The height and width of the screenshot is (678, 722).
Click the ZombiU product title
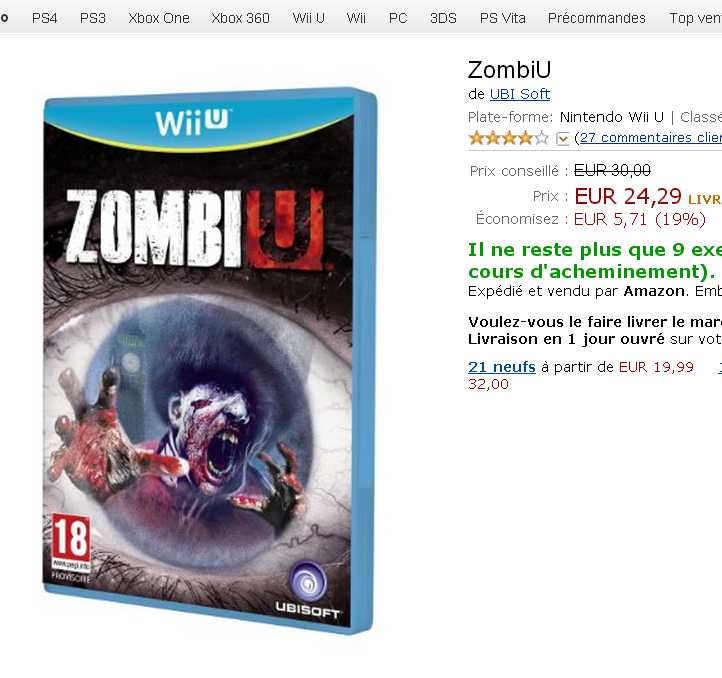(x=509, y=70)
